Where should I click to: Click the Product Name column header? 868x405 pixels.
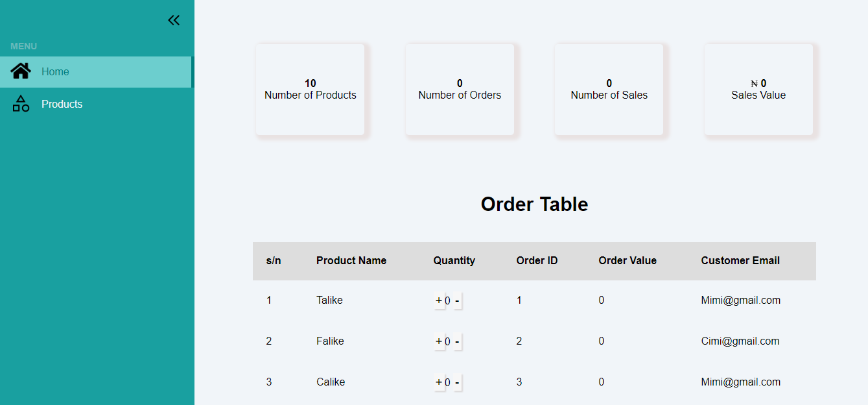[x=351, y=261]
